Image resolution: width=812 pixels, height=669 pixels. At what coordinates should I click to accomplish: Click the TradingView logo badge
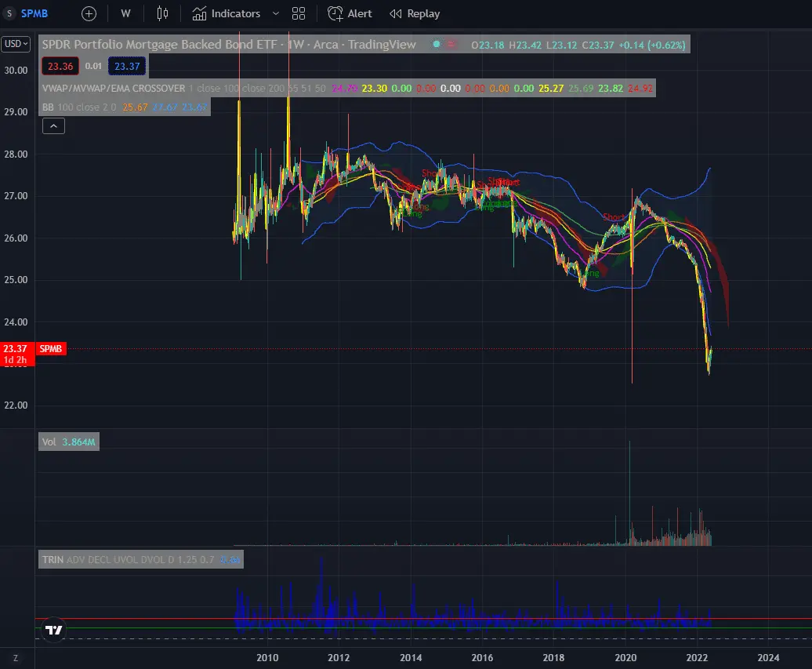[54, 630]
